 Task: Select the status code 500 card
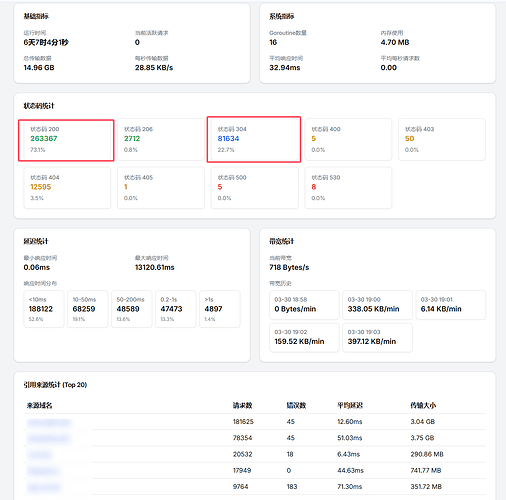coord(255,188)
